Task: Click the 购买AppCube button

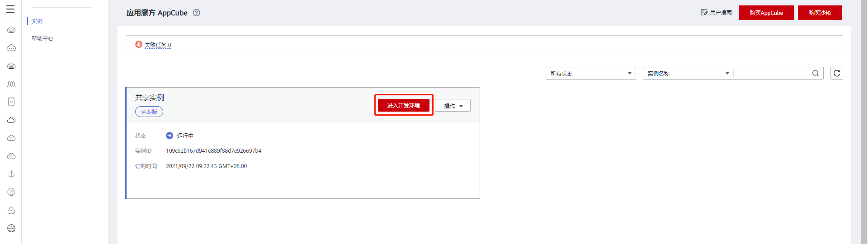Action: (766, 13)
